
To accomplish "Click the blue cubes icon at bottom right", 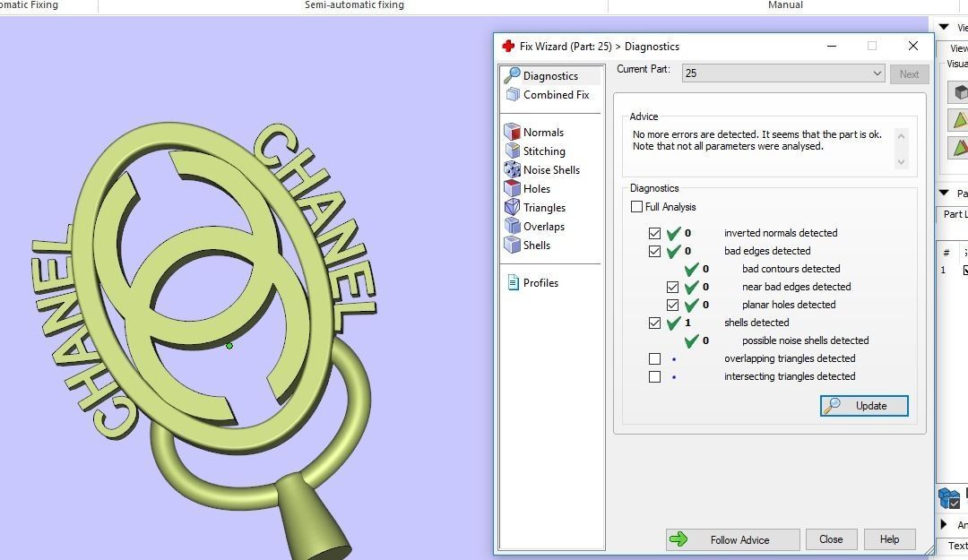I will (949, 497).
